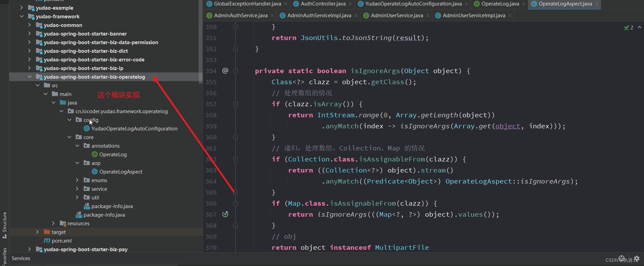Select yudao-spring-boot-starter-biz-pay module

point(85,249)
